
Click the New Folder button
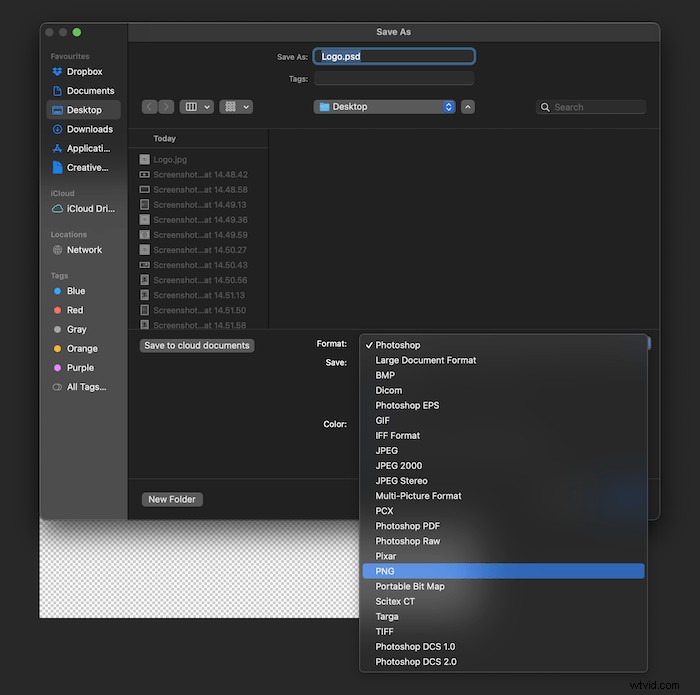(x=172, y=499)
